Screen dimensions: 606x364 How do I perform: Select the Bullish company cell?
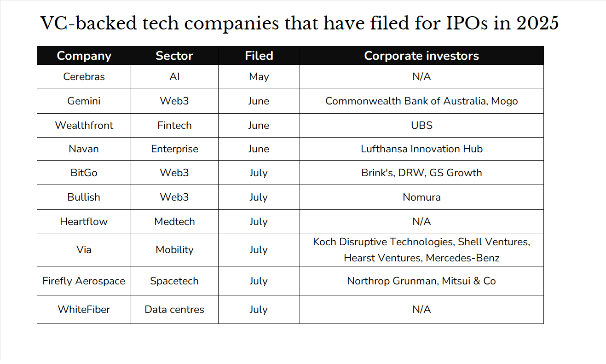pyautogui.click(x=84, y=197)
